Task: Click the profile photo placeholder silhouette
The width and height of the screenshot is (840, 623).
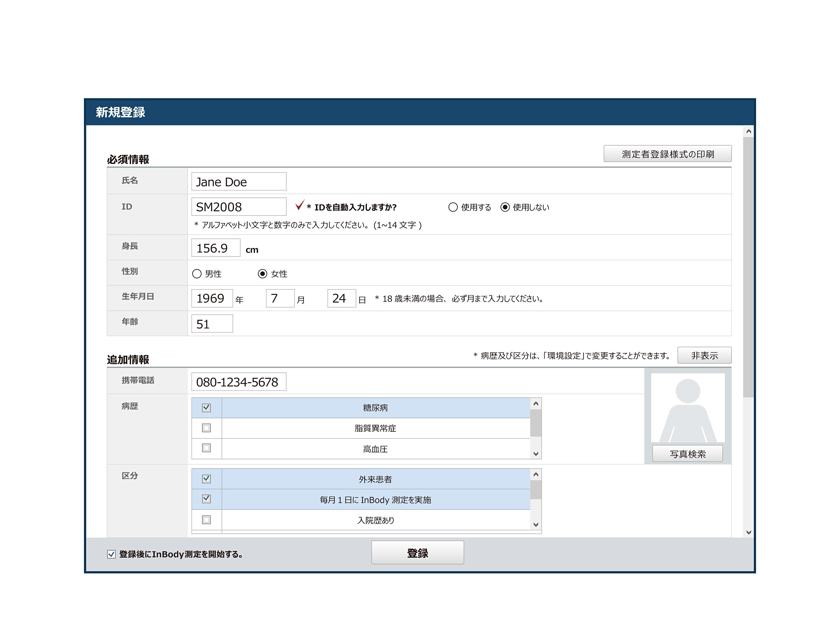Action: click(x=687, y=408)
